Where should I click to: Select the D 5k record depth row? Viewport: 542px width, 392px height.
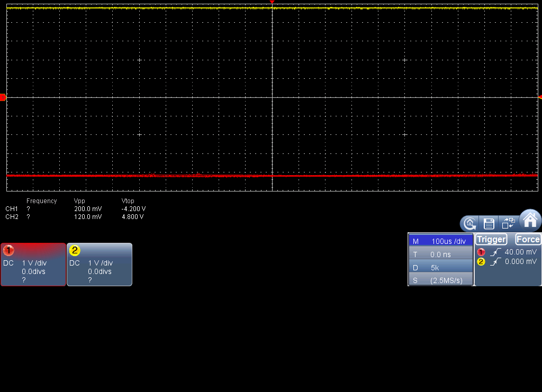[441, 267]
